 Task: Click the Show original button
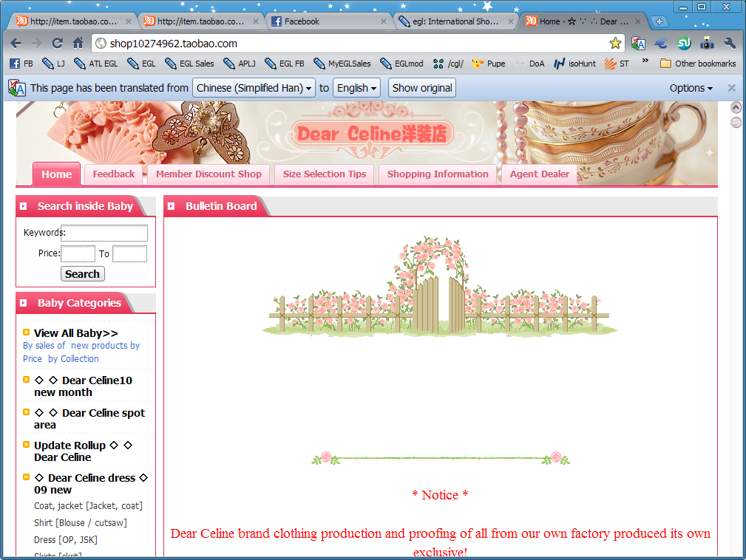pyautogui.click(x=422, y=88)
